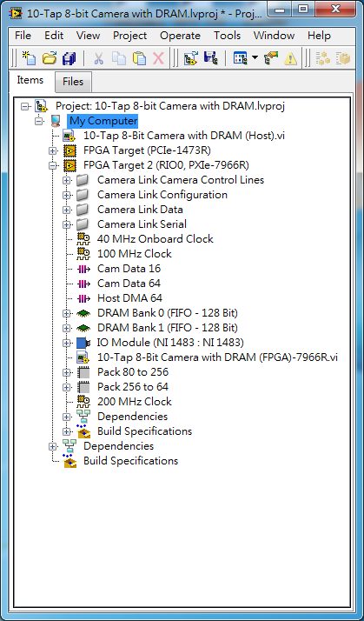The height and width of the screenshot is (621, 364).
Task: Click the 40 MHz Onboard Clock icon
Action: pos(83,239)
